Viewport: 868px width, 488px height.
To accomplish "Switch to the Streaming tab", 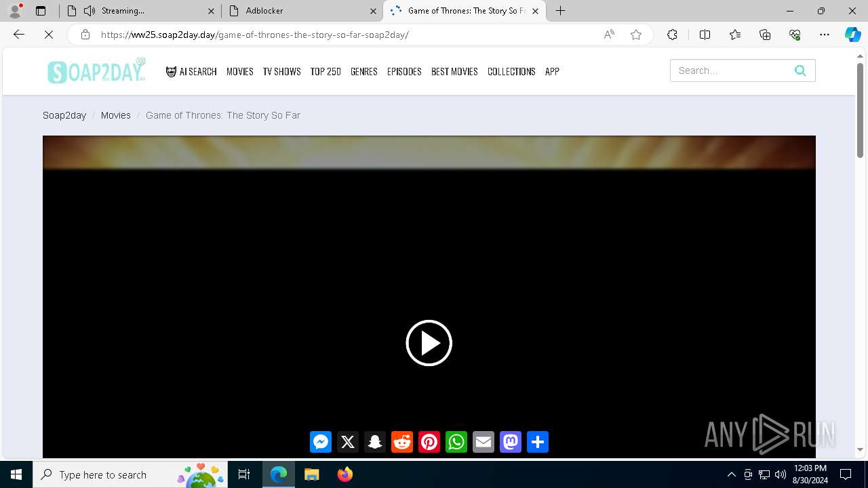I will tap(140, 11).
